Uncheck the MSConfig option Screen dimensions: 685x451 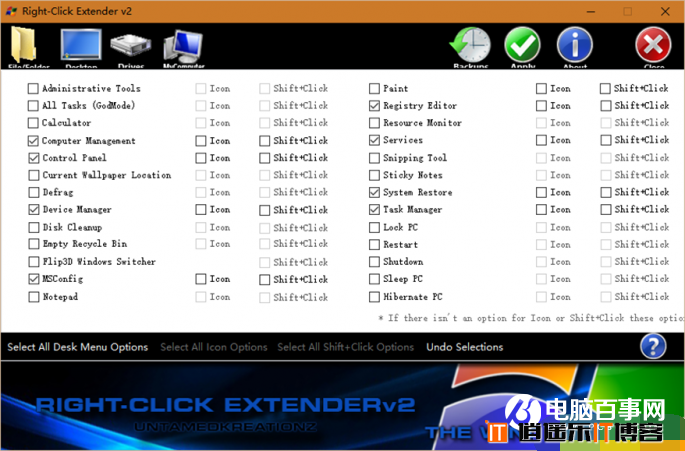34,279
